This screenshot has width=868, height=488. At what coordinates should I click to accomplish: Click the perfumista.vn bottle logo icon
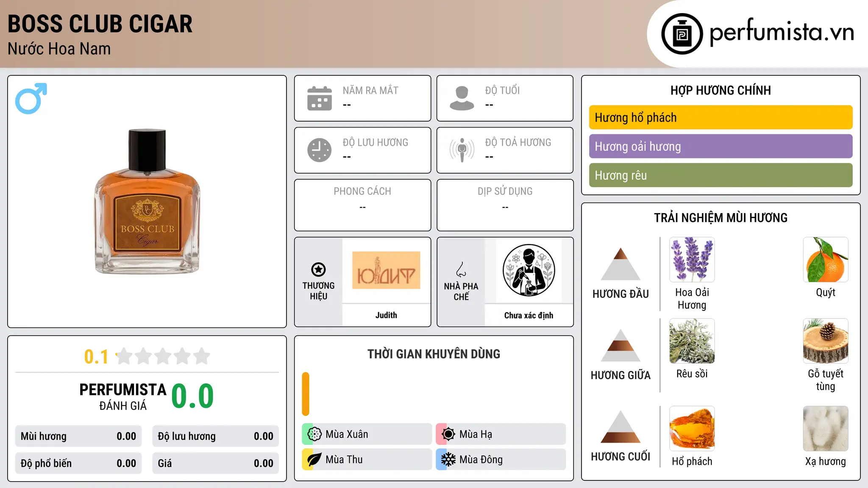click(x=682, y=34)
